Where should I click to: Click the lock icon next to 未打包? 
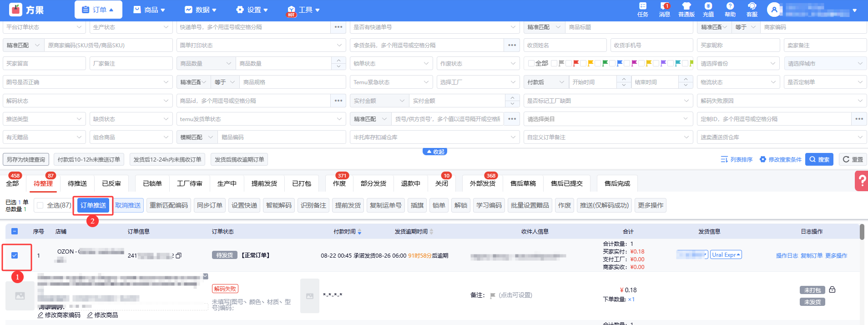(x=832, y=290)
